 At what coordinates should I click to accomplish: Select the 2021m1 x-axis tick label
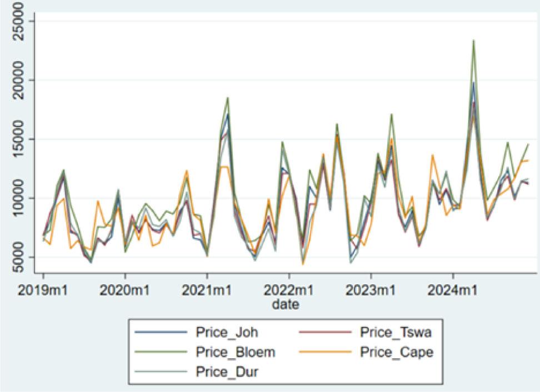(x=207, y=290)
